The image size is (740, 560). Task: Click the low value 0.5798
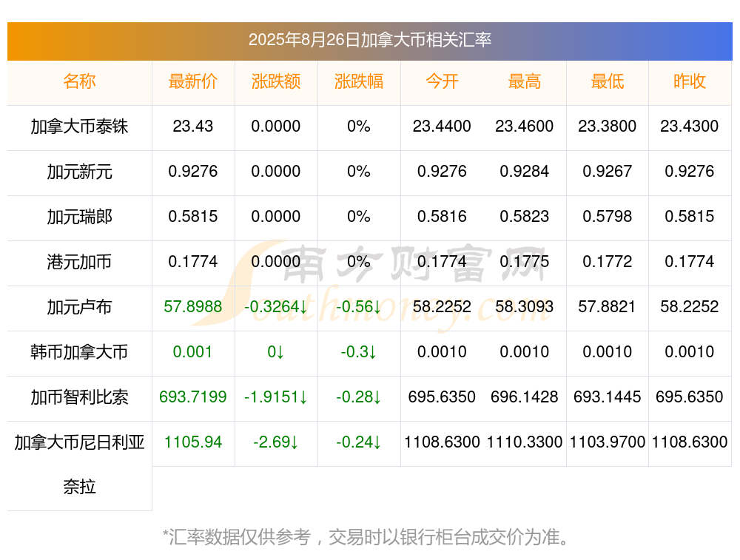[608, 217]
